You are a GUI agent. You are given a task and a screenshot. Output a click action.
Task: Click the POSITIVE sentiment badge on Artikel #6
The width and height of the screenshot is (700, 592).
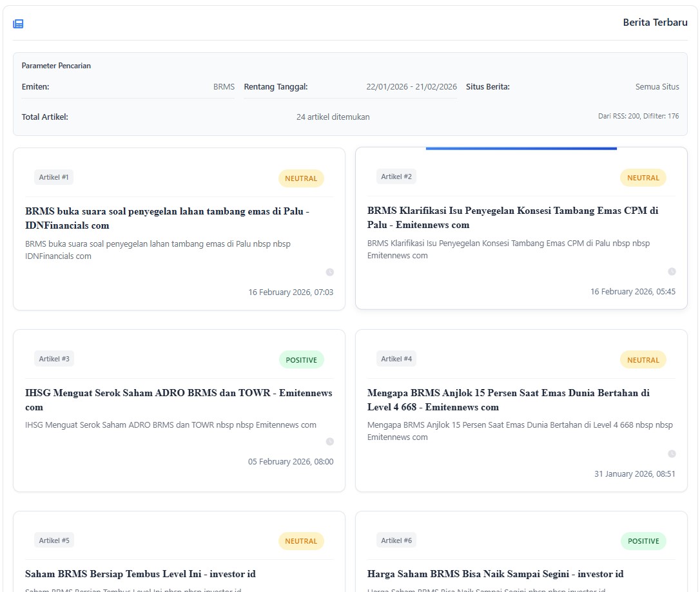point(643,541)
